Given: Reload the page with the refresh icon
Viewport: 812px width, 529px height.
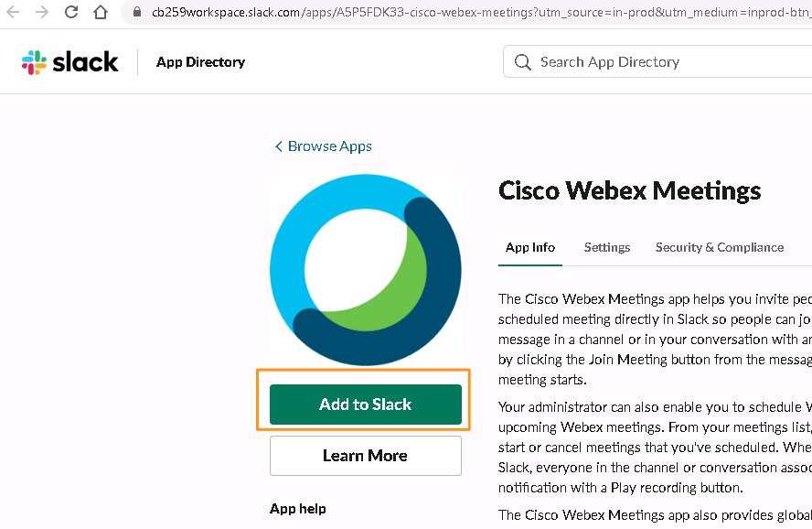Looking at the screenshot, I should pos(71,11).
